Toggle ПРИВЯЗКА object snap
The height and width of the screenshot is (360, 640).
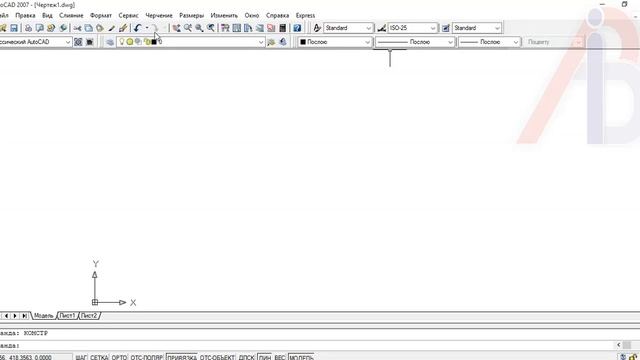pos(182,357)
